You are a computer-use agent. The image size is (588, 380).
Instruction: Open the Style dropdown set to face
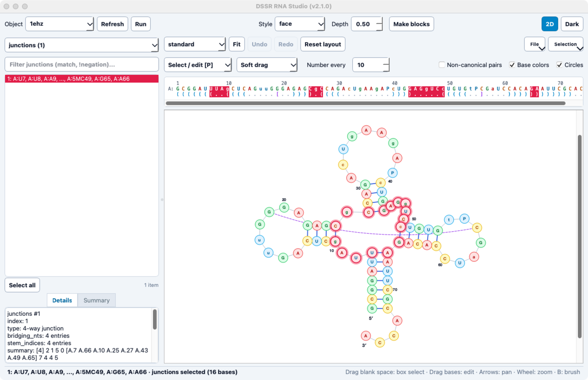click(300, 24)
